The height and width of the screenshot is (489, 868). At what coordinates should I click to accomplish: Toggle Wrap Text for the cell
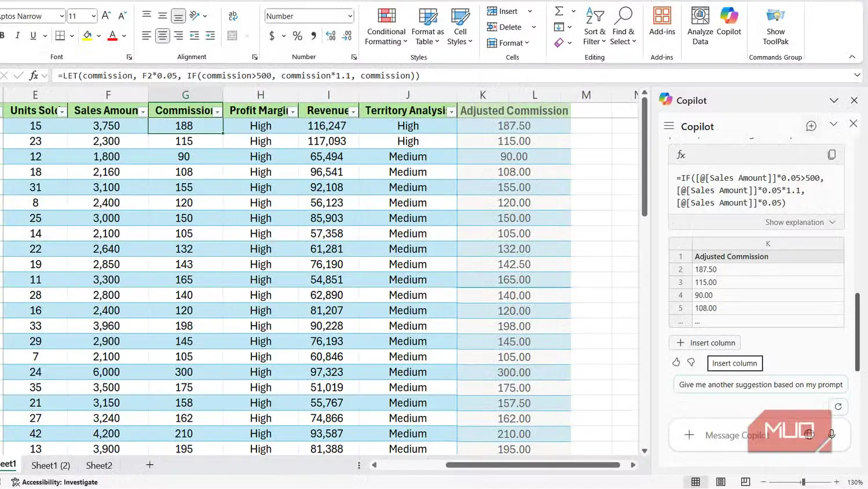click(233, 16)
